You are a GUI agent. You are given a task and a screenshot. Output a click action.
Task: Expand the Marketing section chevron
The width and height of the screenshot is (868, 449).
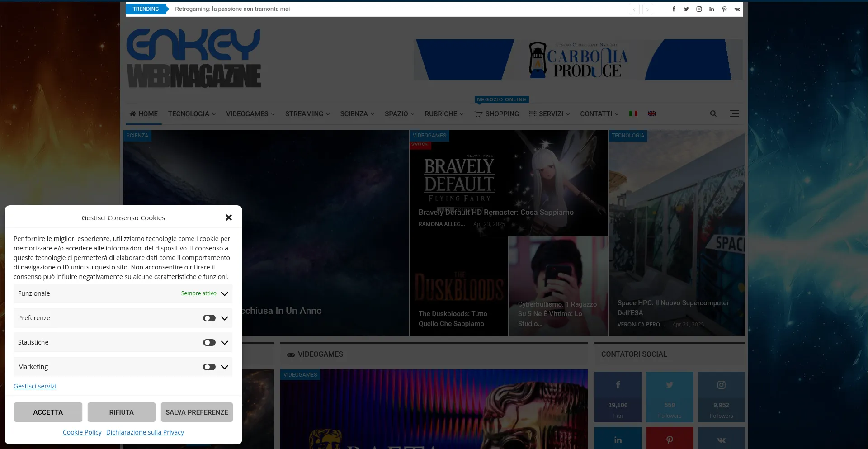coord(225,367)
